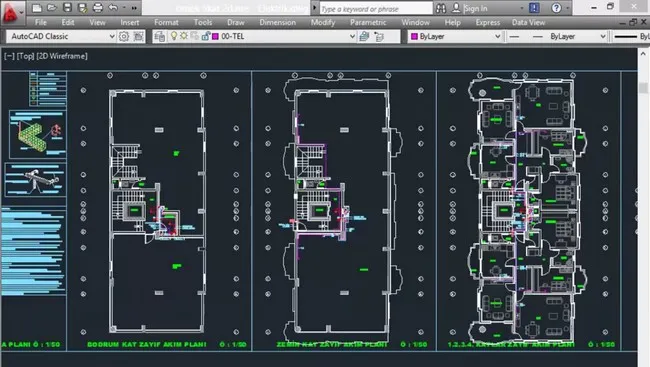Open the View menu
Viewport: 650px width, 367px height.
click(97, 22)
